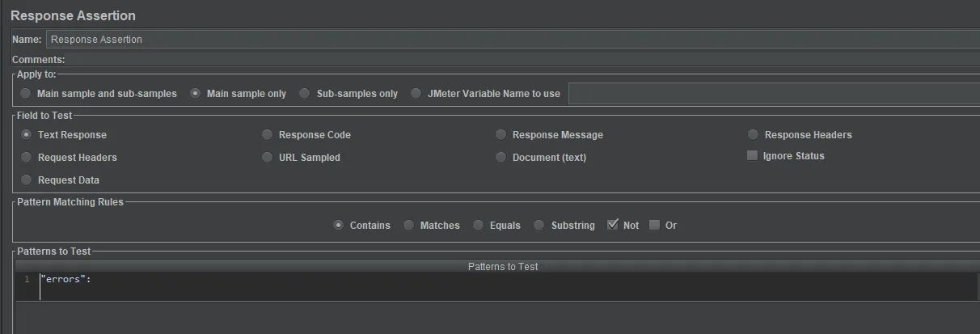Select Request Headers radio button
Image resolution: width=980 pixels, height=334 pixels.
pyautogui.click(x=27, y=158)
